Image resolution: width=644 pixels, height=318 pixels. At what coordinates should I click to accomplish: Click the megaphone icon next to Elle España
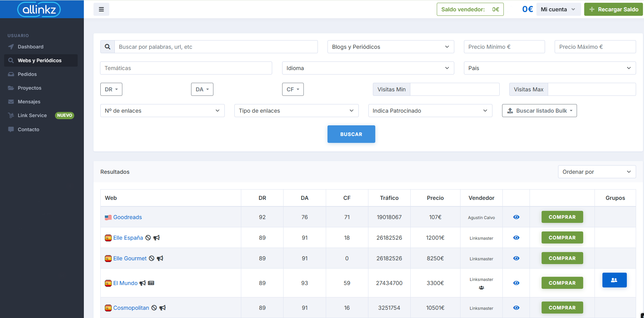tap(157, 238)
